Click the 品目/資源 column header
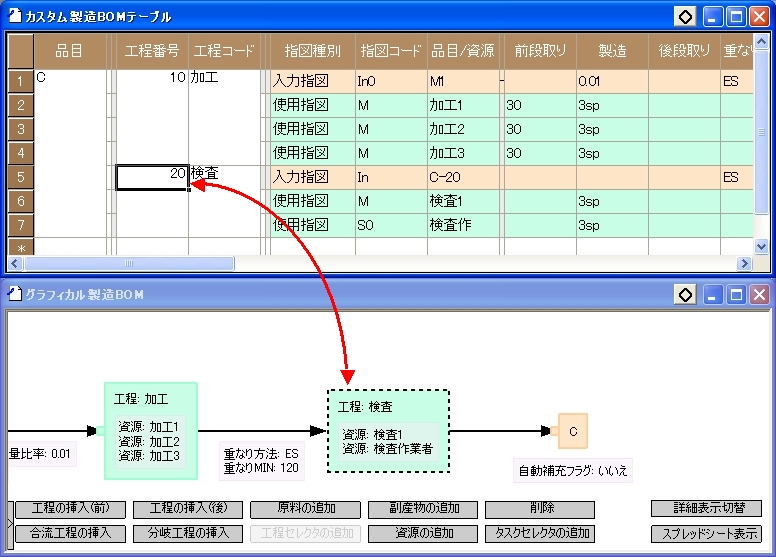The height and width of the screenshot is (557, 776). [x=463, y=51]
